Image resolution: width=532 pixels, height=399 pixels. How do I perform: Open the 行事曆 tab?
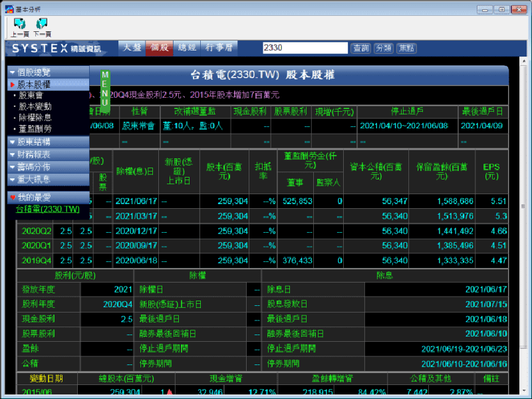pos(218,48)
